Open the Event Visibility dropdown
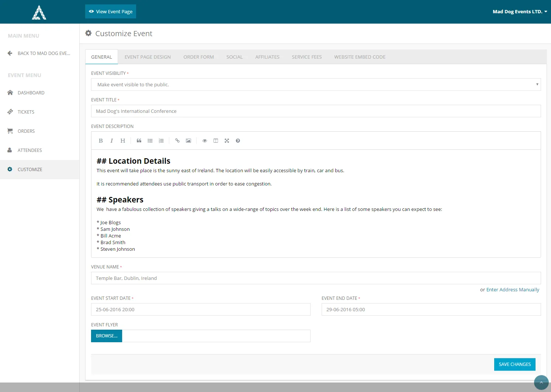 tap(316, 84)
